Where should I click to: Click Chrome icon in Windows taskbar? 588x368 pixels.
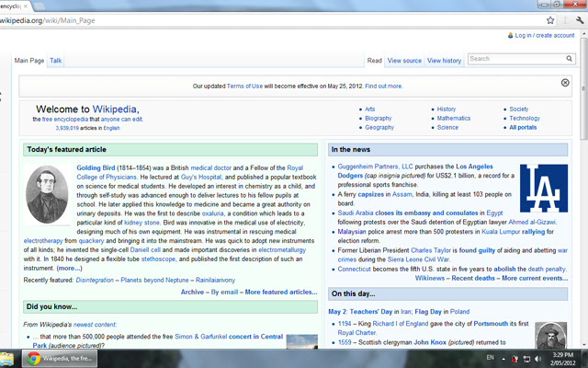(x=33, y=359)
